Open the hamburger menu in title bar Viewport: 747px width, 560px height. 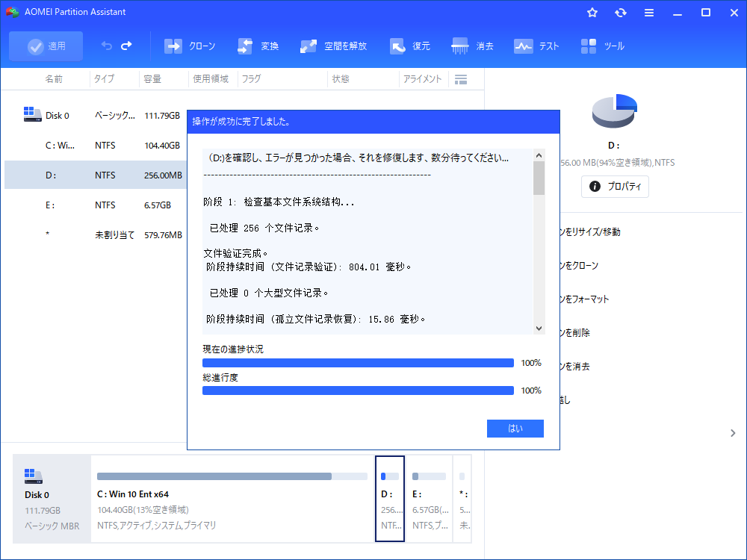click(649, 13)
